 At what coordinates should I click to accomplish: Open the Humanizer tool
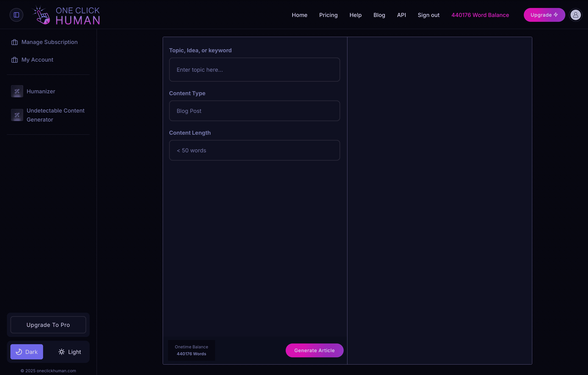pyautogui.click(x=33, y=91)
